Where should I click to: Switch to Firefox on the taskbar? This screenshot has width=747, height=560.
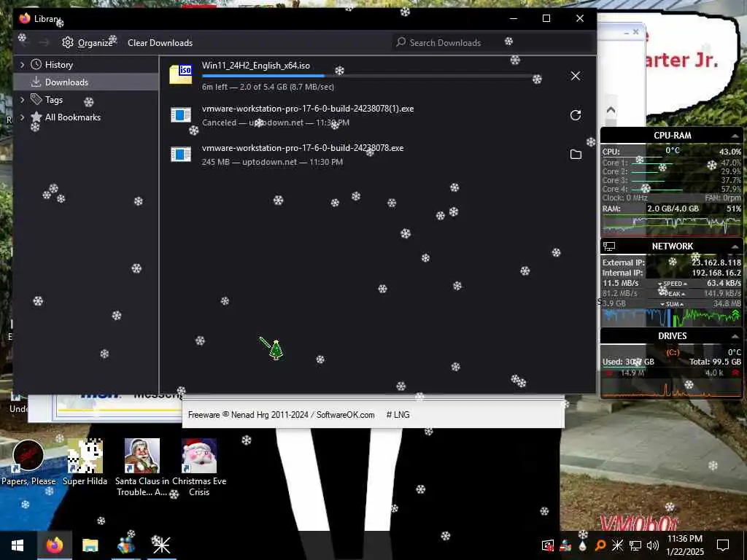click(54, 545)
